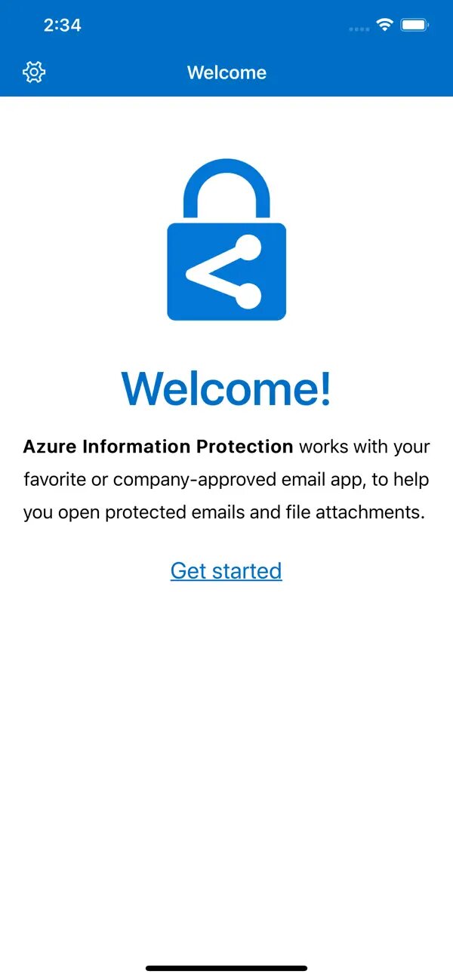The width and height of the screenshot is (453, 980).
Task: Open settings with the gear icon
Action: click(34, 72)
